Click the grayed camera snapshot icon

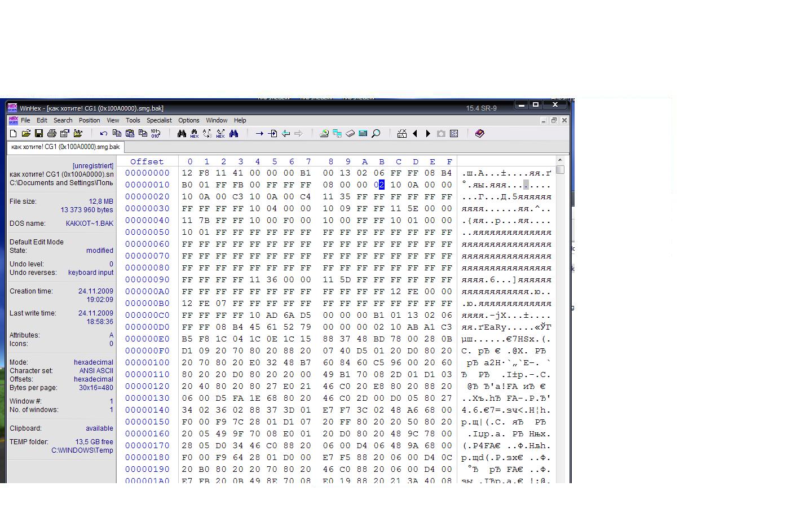[x=441, y=134]
